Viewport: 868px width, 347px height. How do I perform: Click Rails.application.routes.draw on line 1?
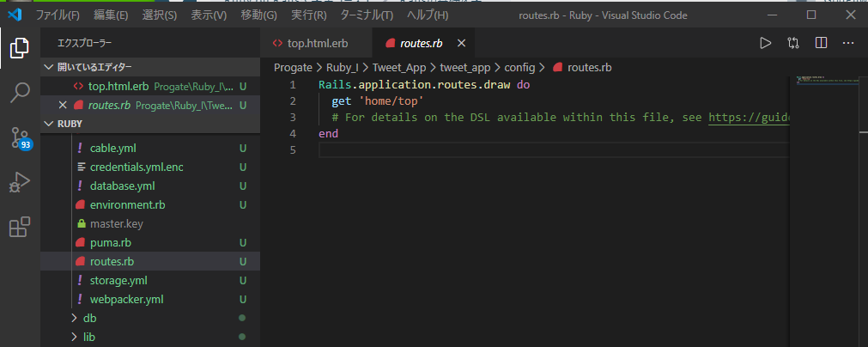415,86
